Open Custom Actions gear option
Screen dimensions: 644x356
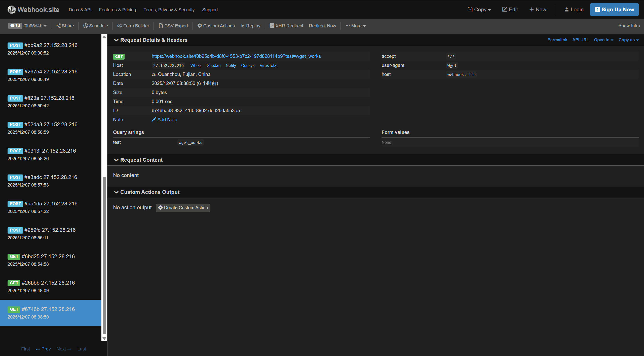(x=216, y=26)
